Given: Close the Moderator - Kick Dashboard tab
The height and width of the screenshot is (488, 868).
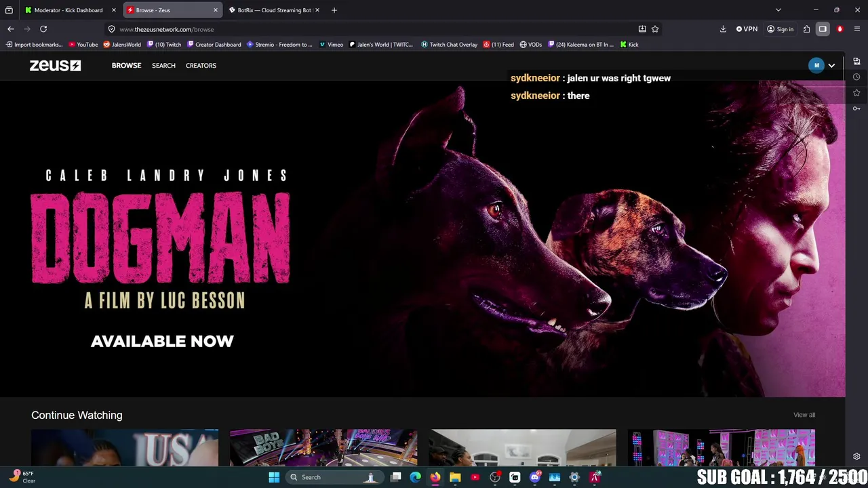Looking at the screenshot, I should (114, 10).
